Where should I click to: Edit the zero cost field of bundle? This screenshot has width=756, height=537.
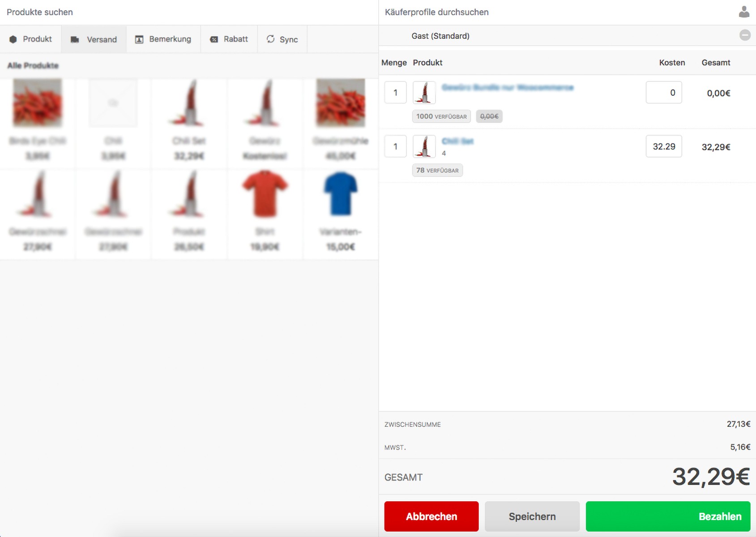(x=663, y=93)
